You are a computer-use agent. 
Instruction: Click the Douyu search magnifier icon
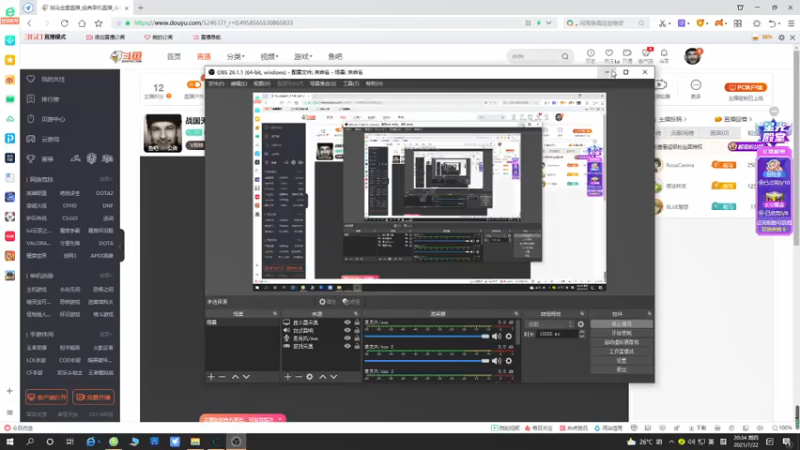coord(565,56)
